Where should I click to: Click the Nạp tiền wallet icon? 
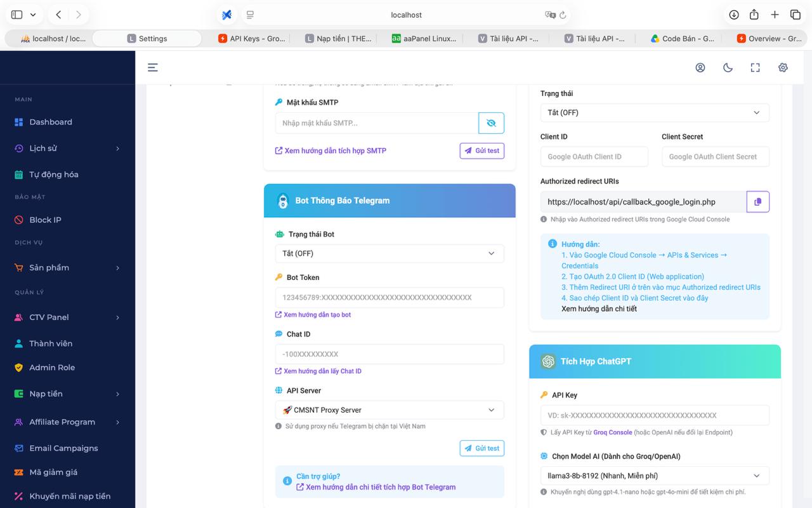coord(18,394)
